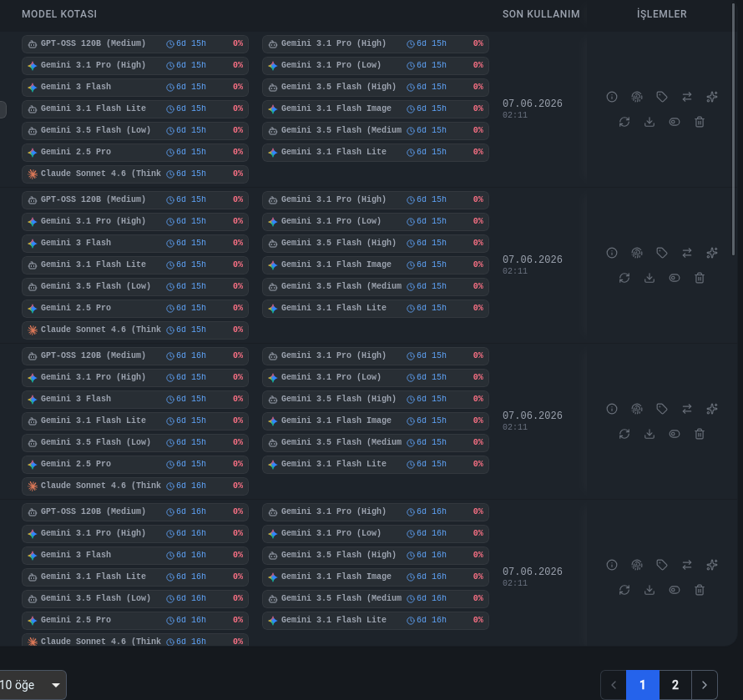This screenshot has width=743, height=700.
Task: Click the sparkle icon in the first account row
Action: coord(712,97)
